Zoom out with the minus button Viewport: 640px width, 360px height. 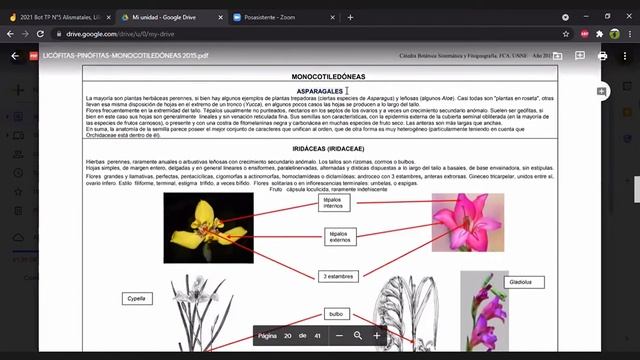339,336
